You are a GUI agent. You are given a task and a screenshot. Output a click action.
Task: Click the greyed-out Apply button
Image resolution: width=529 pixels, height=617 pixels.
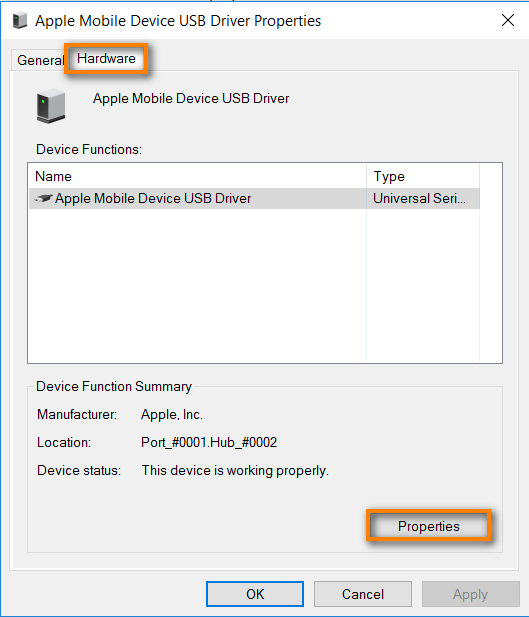click(470, 594)
